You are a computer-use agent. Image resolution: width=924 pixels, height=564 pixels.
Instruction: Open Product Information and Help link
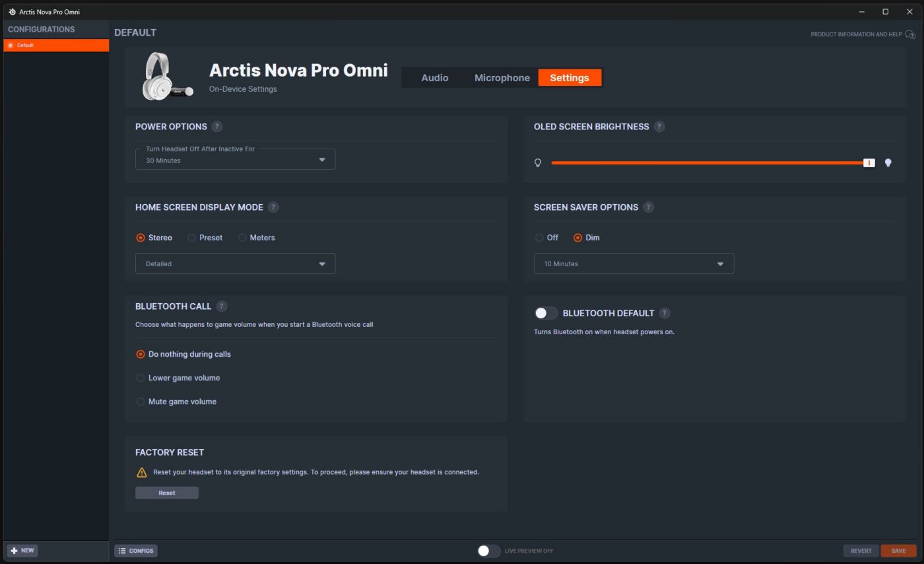tap(856, 34)
